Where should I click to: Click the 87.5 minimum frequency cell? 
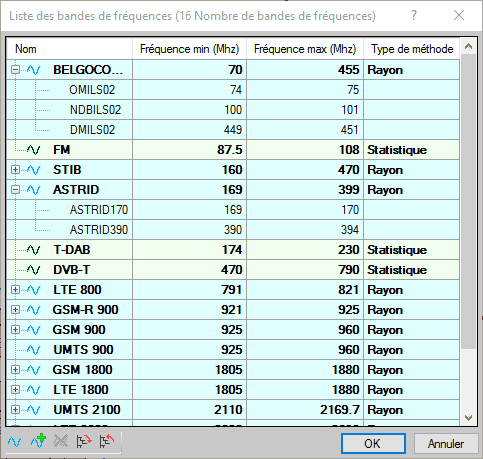tap(189, 150)
